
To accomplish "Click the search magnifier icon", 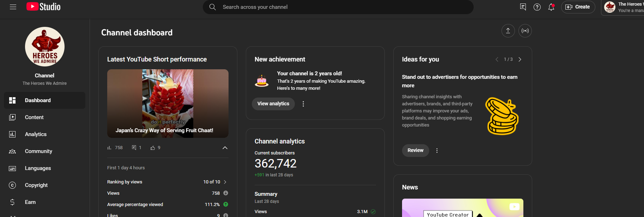I will (x=212, y=7).
